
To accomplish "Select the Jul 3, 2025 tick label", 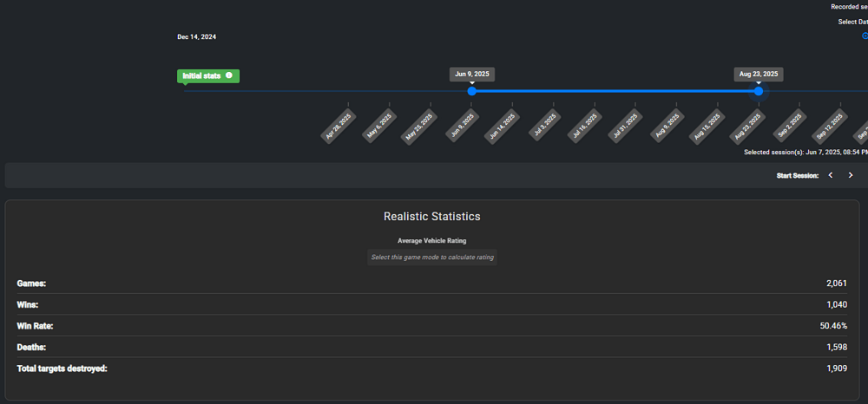I will 545,126.
